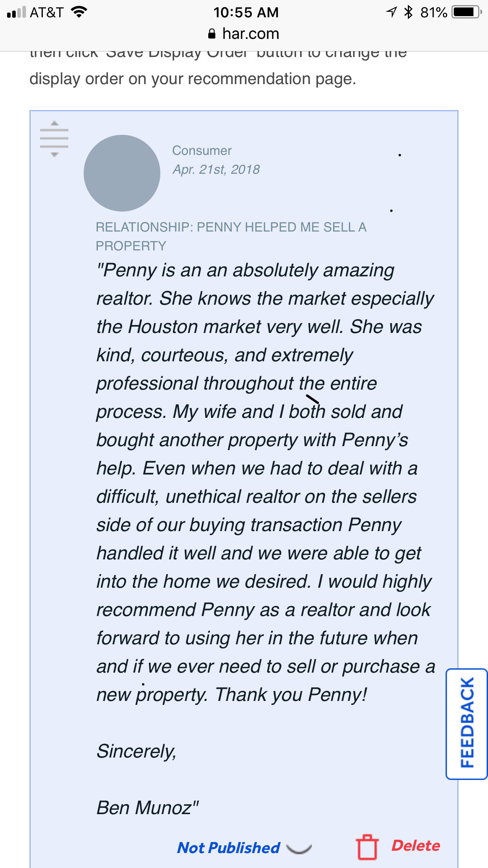Tap the battery icon in status bar

click(x=467, y=12)
